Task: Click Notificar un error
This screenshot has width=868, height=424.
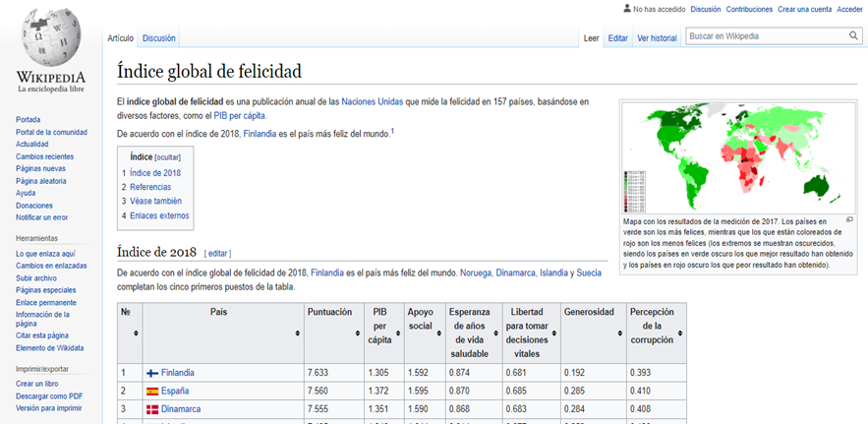Action: click(x=41, y=217)
